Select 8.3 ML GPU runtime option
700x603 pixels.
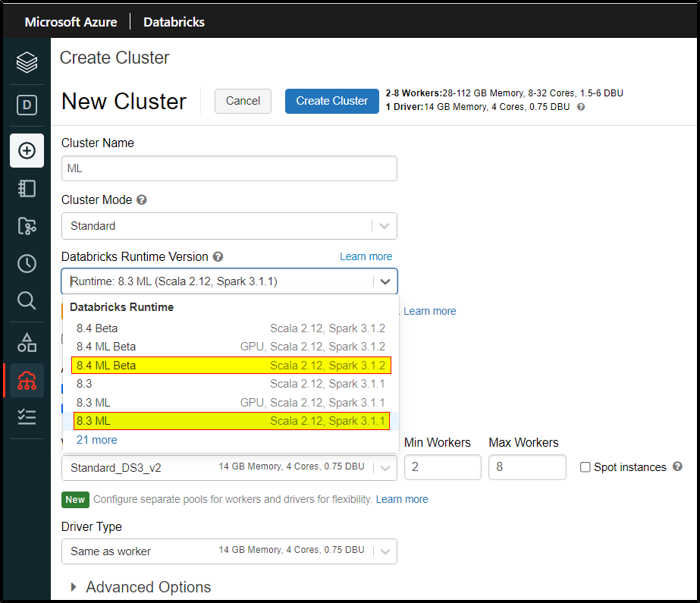231,403
